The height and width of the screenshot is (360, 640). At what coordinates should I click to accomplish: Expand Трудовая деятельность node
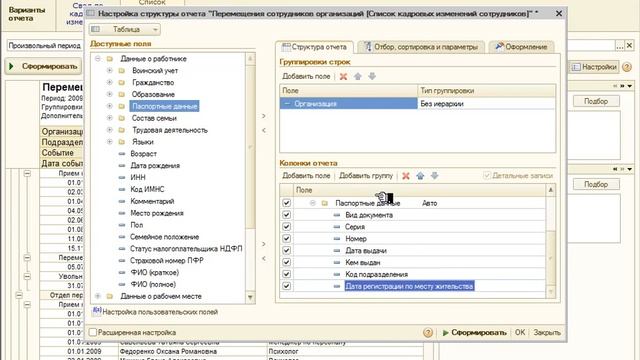point(109,130)
